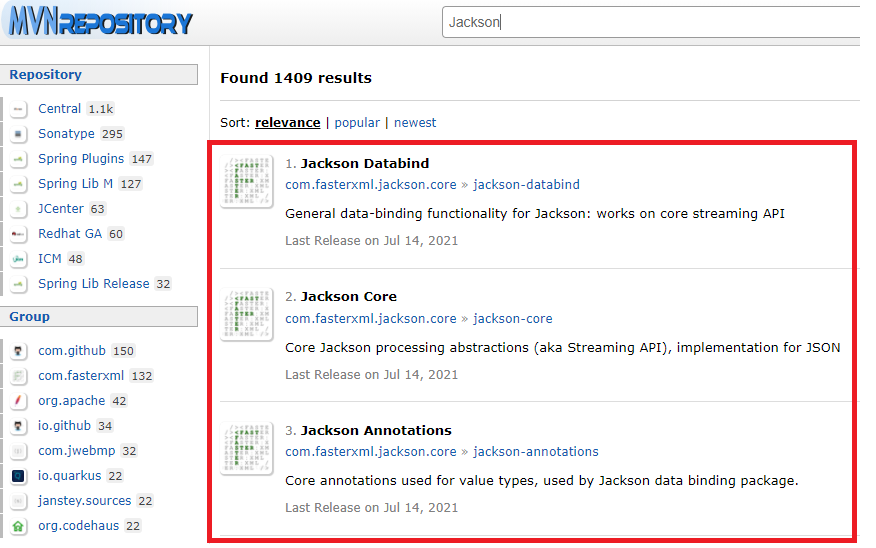Image resolution: width=876 pixels, height=548 pixels.
Task: Click the Spring Plugins repository icon
Action: click(18, 159)
